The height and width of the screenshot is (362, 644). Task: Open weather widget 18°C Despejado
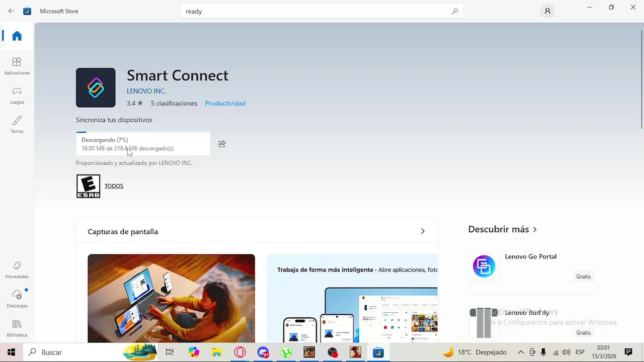pyautogui.click(x=474, y=352)
